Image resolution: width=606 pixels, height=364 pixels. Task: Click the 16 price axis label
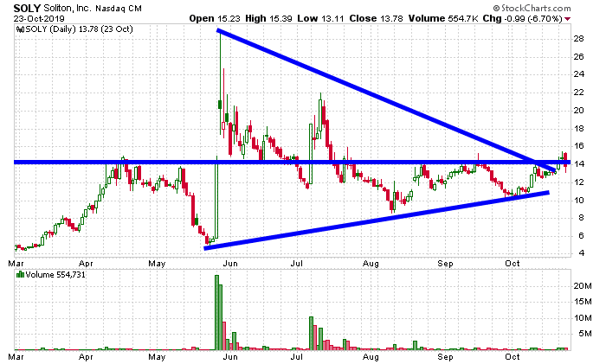click(x=578, y=146)
